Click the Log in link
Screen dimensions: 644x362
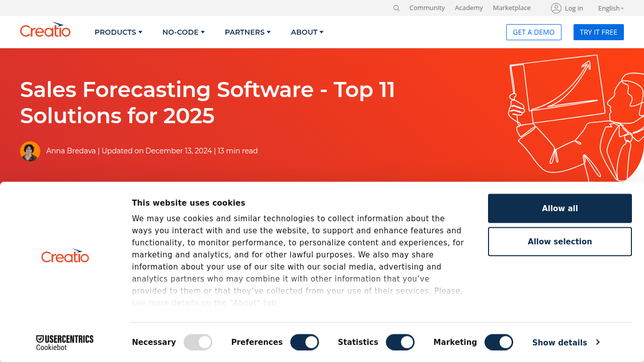tap(574, 8)
